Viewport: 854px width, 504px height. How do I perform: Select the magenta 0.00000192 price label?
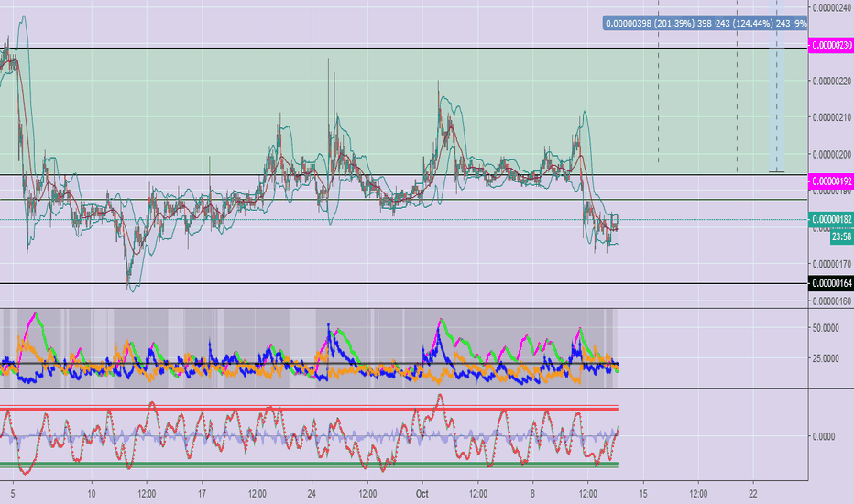tap(831, 181)
